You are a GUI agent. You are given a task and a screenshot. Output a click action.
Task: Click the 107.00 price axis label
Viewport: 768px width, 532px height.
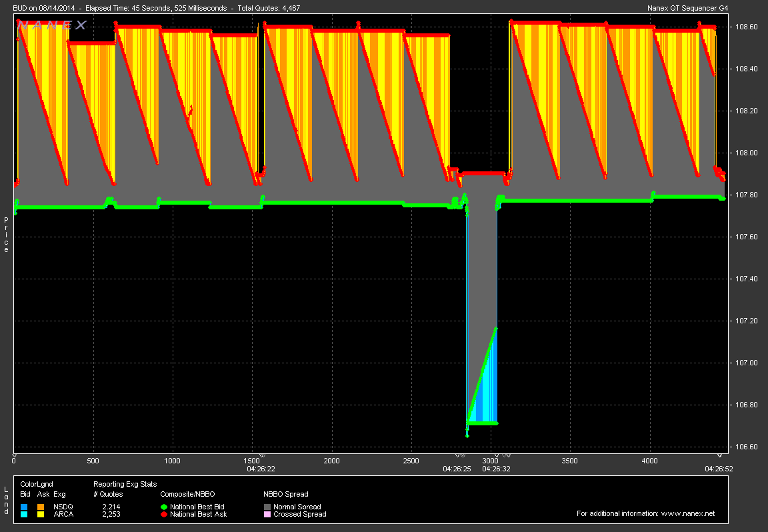(747, 363)
